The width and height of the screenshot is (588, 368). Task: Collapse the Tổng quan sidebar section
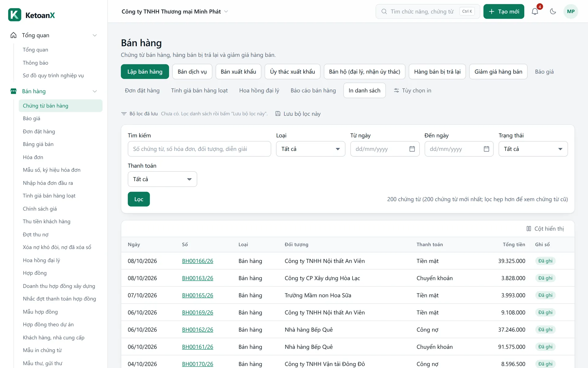point(95,35)
